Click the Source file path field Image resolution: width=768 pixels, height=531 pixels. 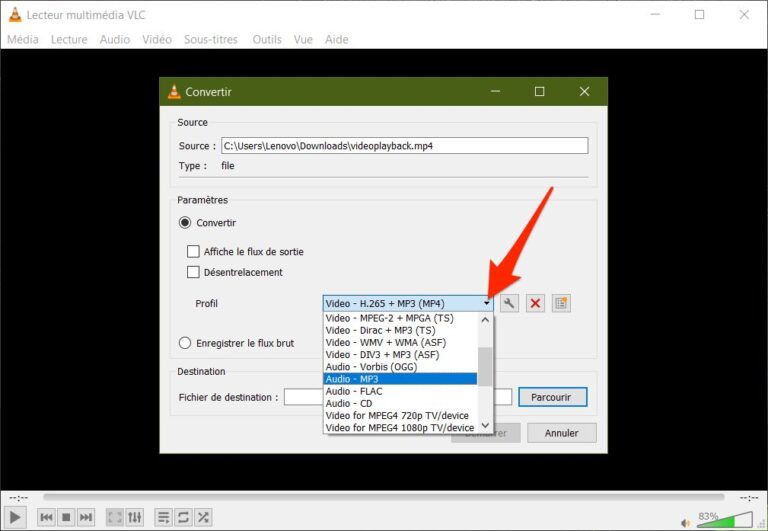(x=405, y=146)
